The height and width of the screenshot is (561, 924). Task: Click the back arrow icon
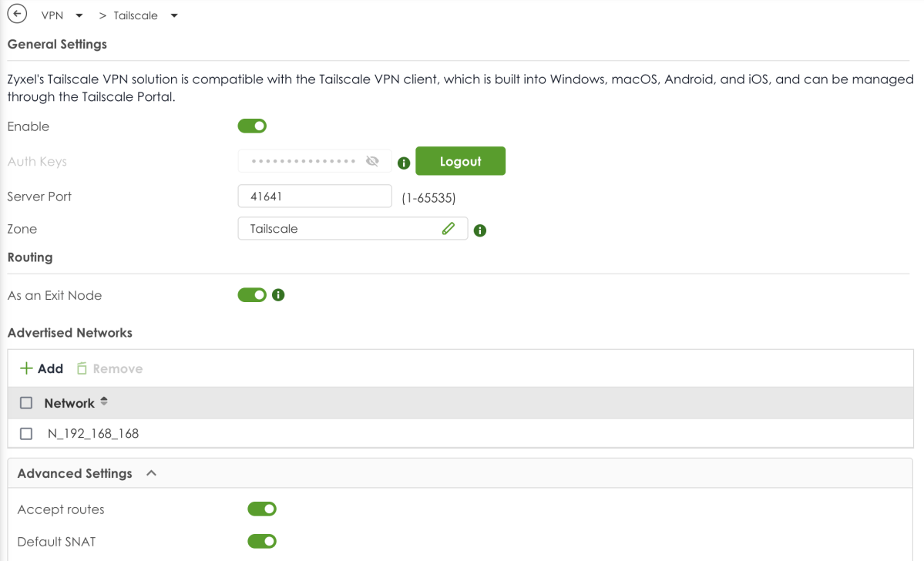click(x=16, y=15)
